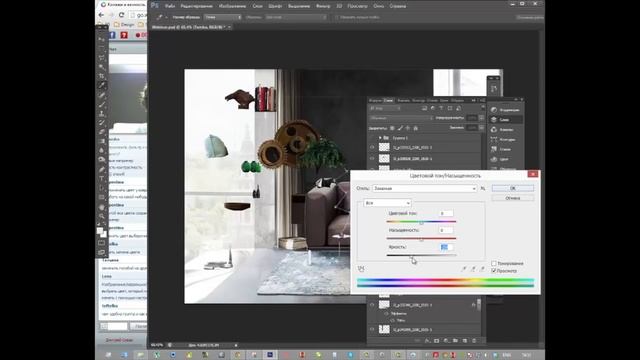Screen dimensions: 640x360
Task: Select the Pen tool
Action: coord(102,169)
